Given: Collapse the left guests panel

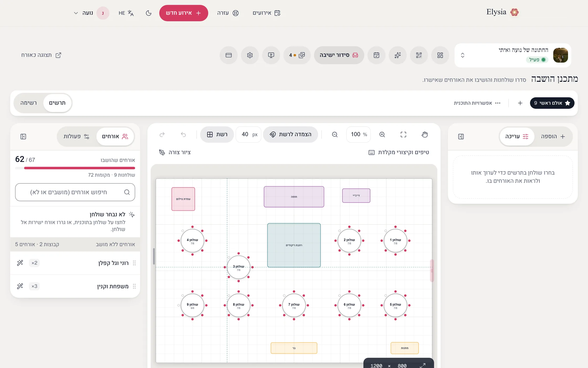Looking at the screenshot, I should (23, 136).
